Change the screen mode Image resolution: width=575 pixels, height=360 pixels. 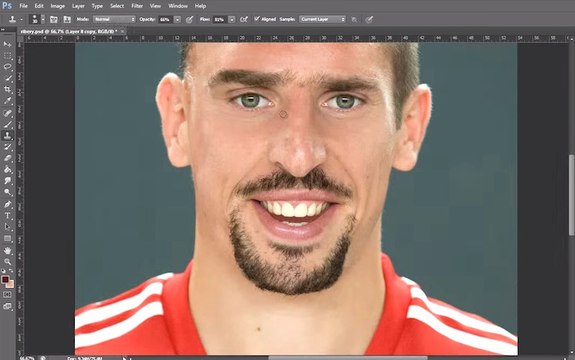(x=7, y=306)
